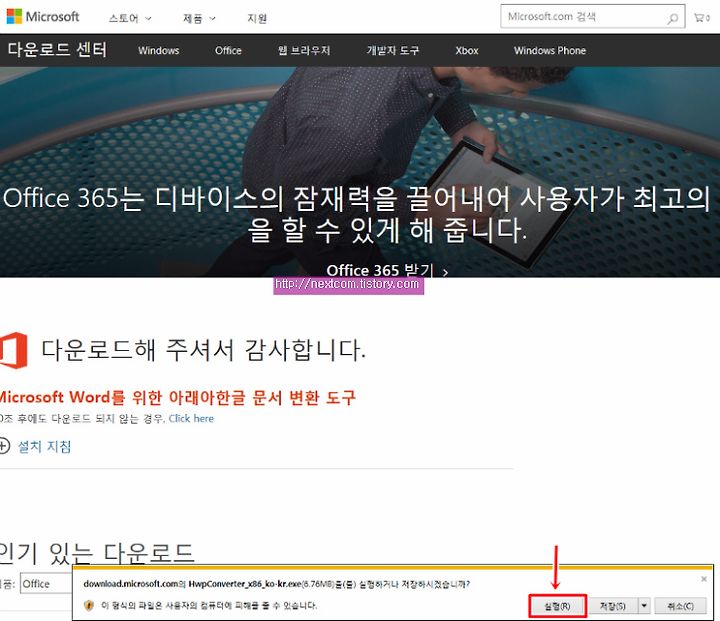
Task: Click the HwpConverter_x86_ko-kr.exe file name text
Action: tap(245, 584)
